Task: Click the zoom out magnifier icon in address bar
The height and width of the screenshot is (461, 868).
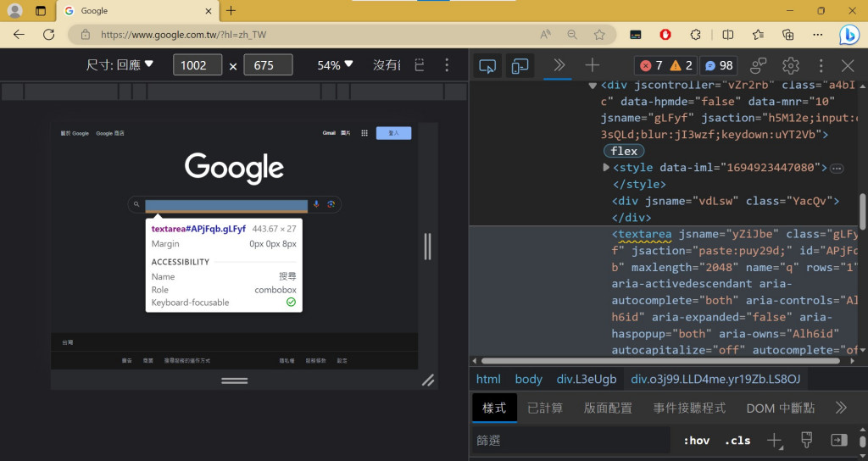Action: click(x=572, y=34)
